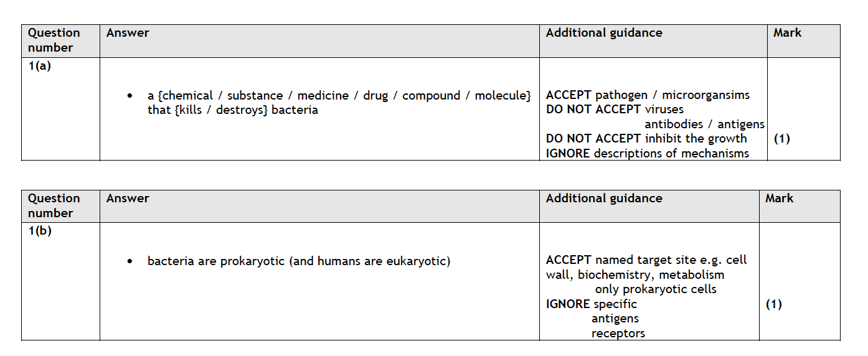868x356 pixels.
Task: Click the (1) mark for question 1(b)
Action: click(773, 304)
